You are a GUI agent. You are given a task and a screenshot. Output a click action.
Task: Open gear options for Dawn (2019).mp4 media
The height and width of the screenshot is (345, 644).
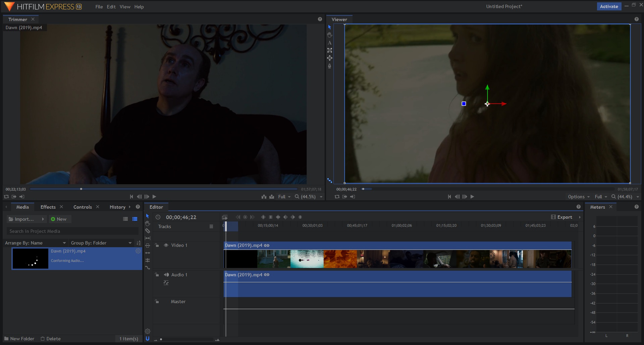[x=138, y=251]
